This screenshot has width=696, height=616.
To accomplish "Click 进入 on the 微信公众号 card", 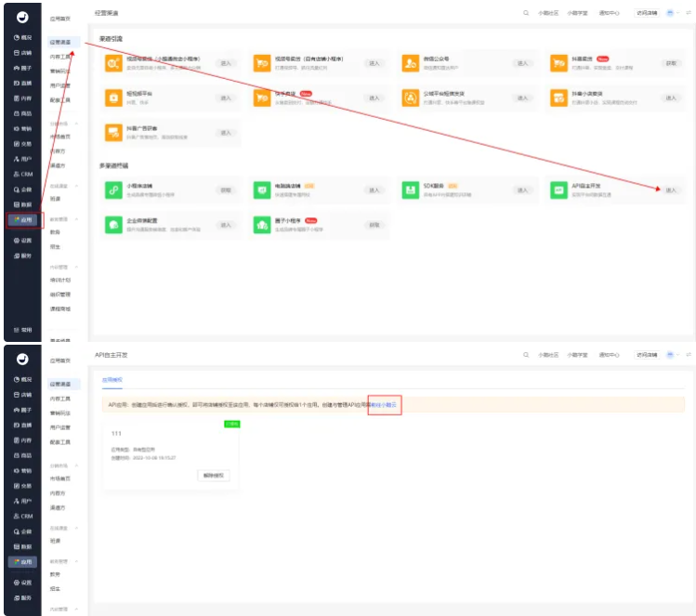I will [522, 63].
